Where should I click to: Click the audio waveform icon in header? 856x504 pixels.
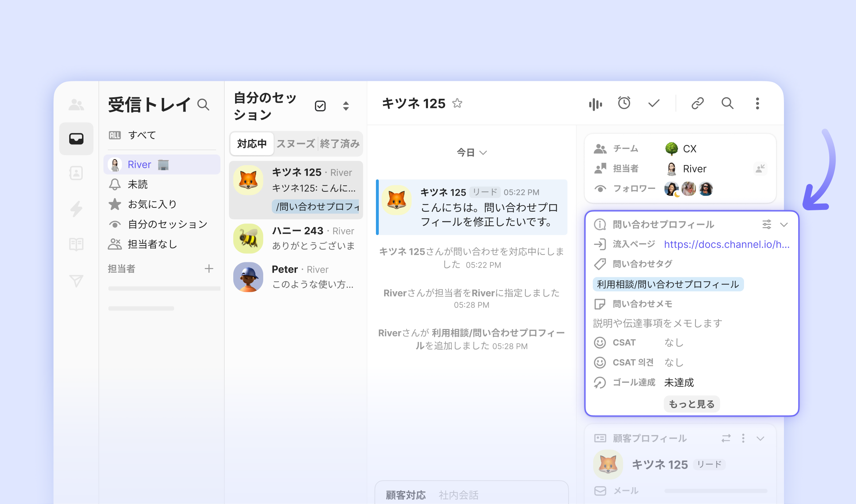(595, 104)
